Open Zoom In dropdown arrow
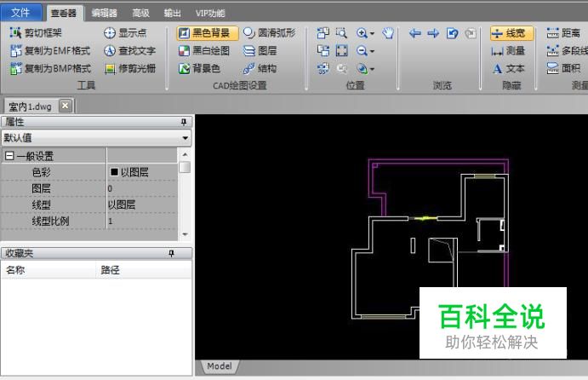This screenshot has width=588, height=380. point(372,33)
